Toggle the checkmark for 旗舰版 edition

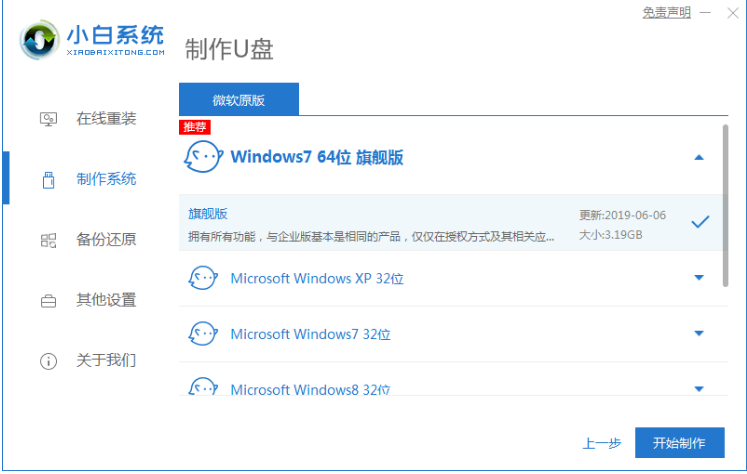point(700,222)
